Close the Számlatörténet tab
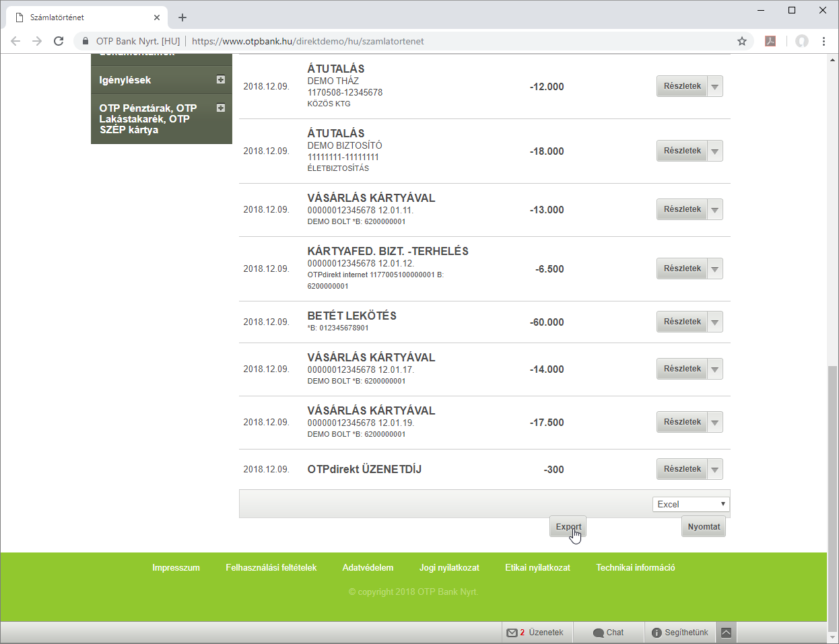This screenshot has width=839, height=644. point(157,17)
